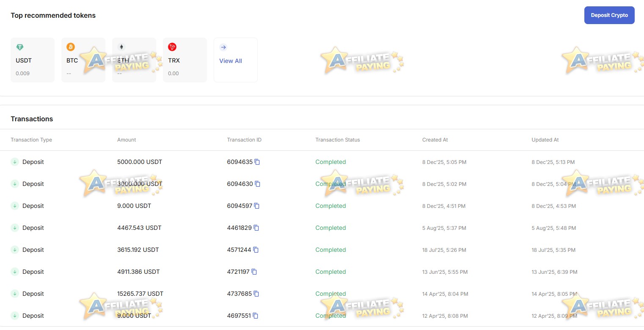Click the Transaction ID column header
This screenshot has width=644, height=330.
(x=244, y=140)
